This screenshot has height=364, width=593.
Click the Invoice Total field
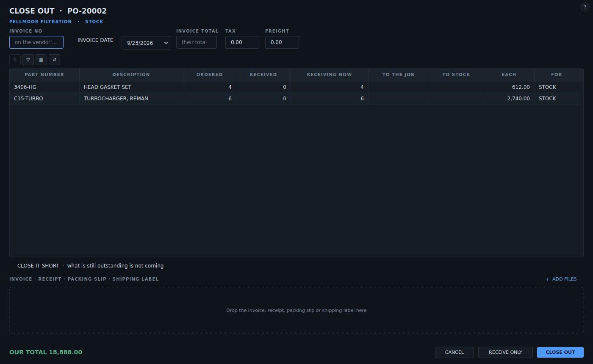(197, 42)
